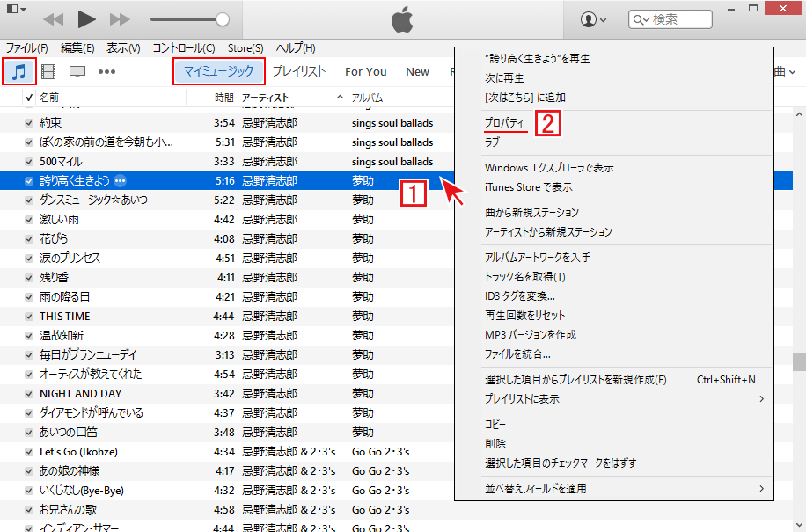Open the Music library icon

19,71
